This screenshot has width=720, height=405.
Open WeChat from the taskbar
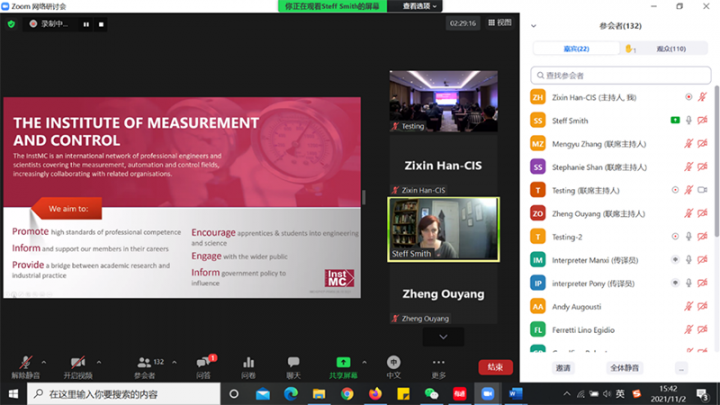click(x=431, y=394)
